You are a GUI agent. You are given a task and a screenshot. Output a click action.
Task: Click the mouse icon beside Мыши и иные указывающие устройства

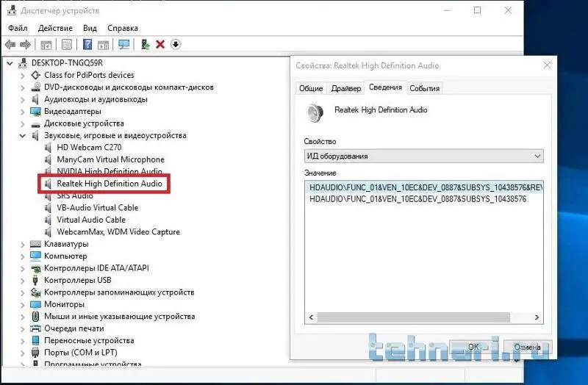[x=35, y=317]
